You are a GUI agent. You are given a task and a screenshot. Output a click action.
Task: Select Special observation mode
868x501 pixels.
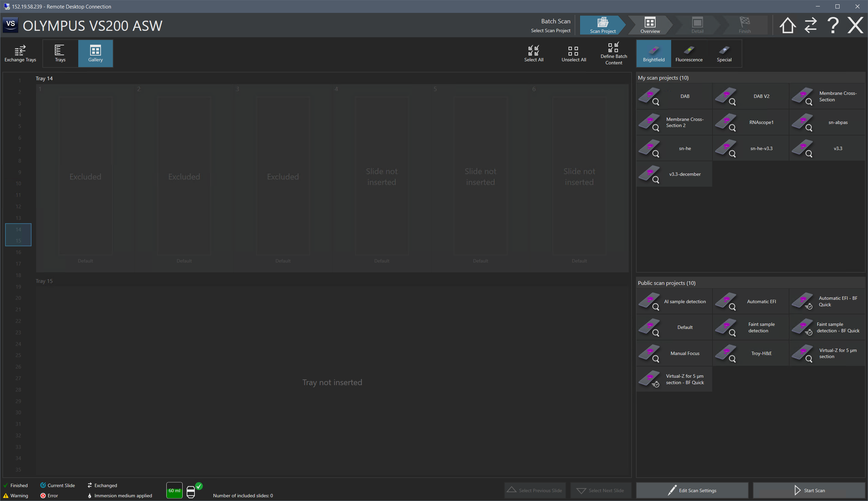tap(724, 53)
